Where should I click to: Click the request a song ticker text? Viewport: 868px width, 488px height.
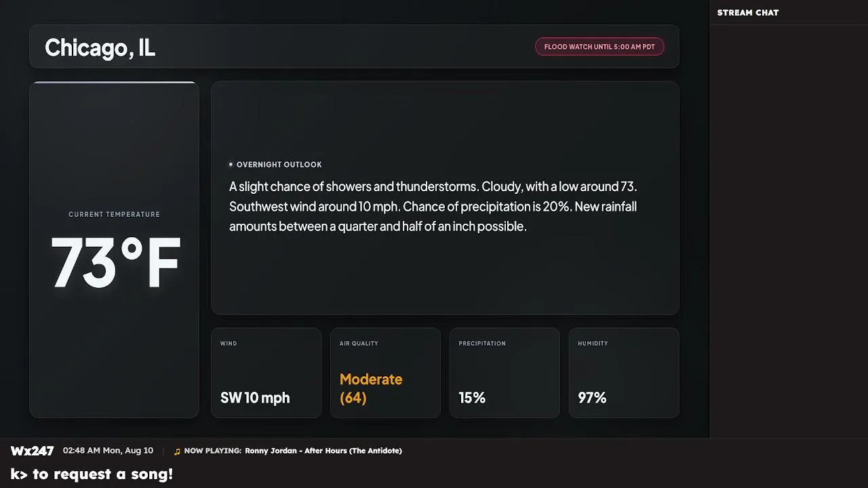pos(92,474)
